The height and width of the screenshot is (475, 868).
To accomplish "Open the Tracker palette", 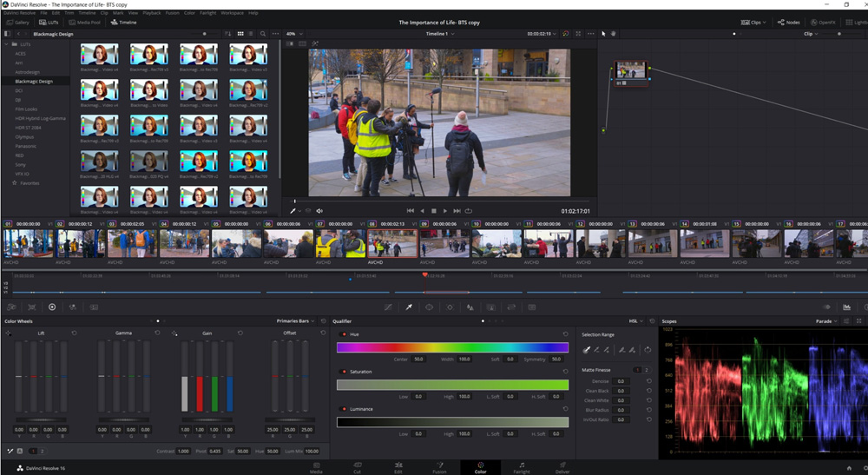I will 450,307.
